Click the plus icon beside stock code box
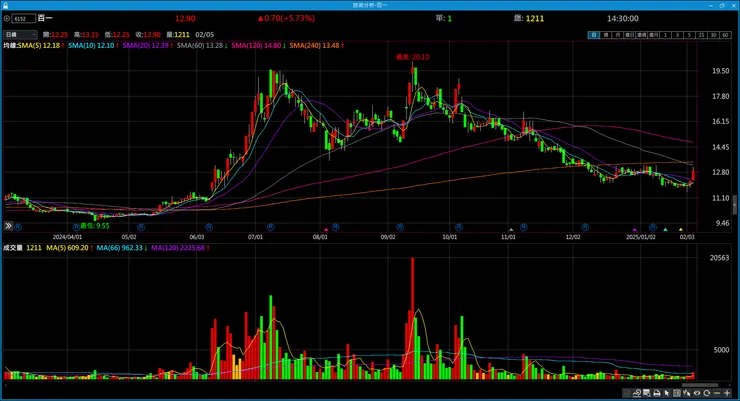This screenshot has height=401, width=740. tap(7, 18)
